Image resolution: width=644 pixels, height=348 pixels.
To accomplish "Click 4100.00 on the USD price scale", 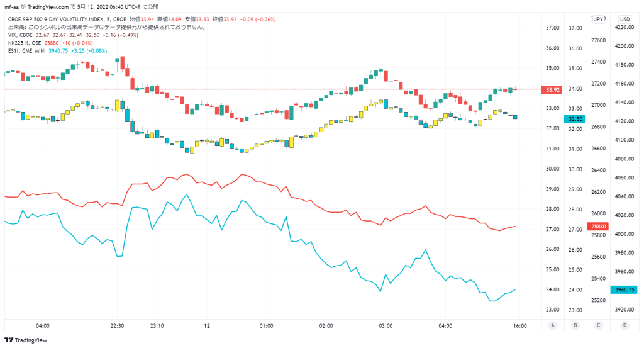I will point(625,140).
